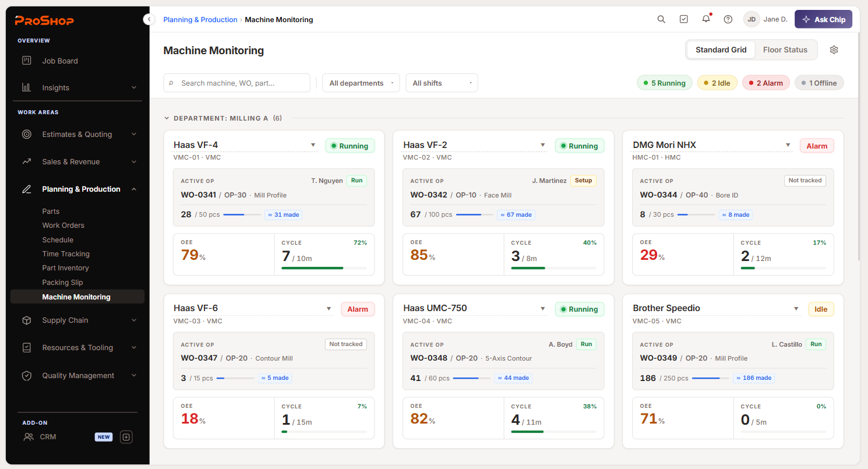Expand the Supply Chain menu chevron
Viewport: 868px width, 469px height.
pos(133,320)
